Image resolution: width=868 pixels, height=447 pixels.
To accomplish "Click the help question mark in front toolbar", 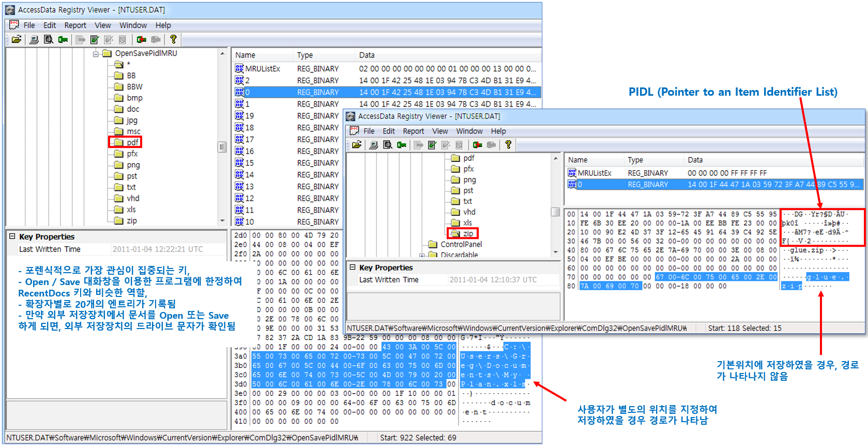I will click(508, 145).
